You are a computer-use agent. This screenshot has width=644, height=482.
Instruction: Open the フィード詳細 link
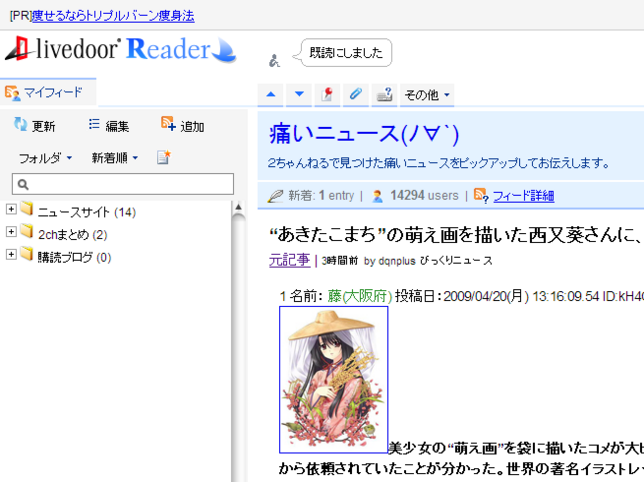point(523,196)
